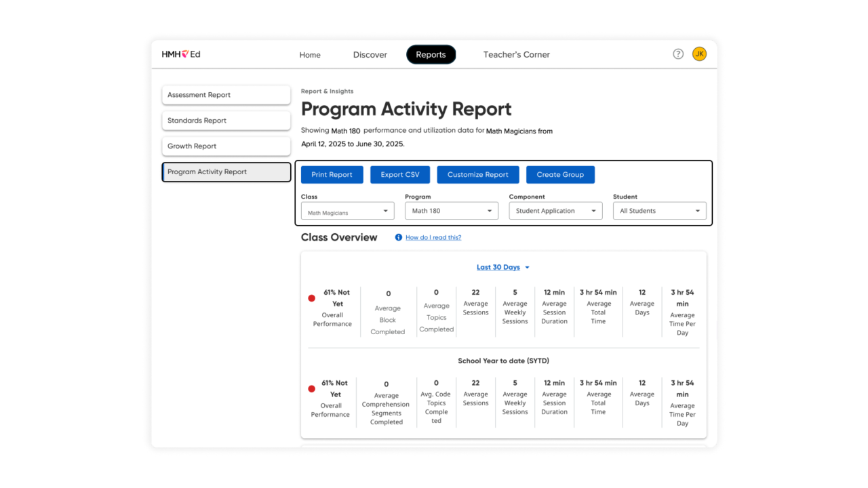Click the Class Overview heading
The width and height of the screenshot is (868, 488).
(339, 237)
